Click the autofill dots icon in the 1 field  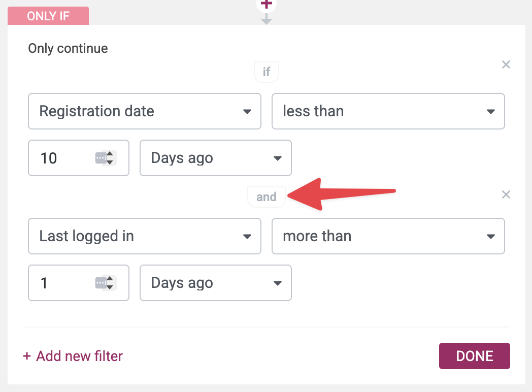[101, 283]
